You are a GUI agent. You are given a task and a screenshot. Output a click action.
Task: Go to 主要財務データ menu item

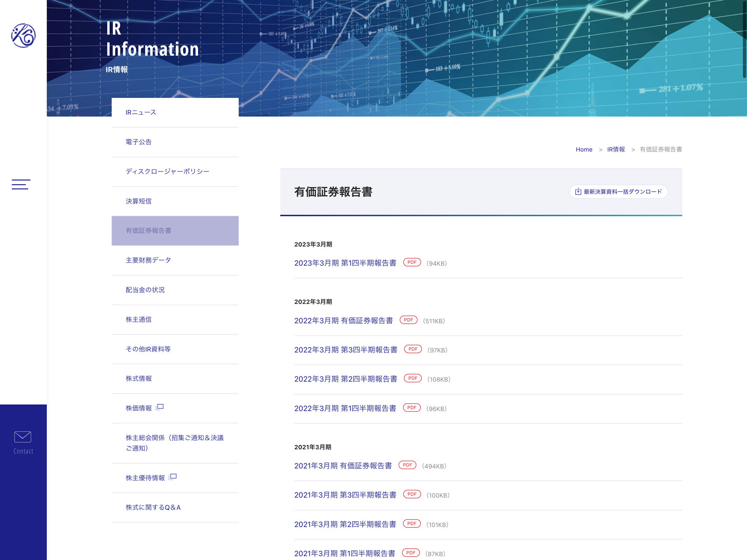tap(148, 260)
